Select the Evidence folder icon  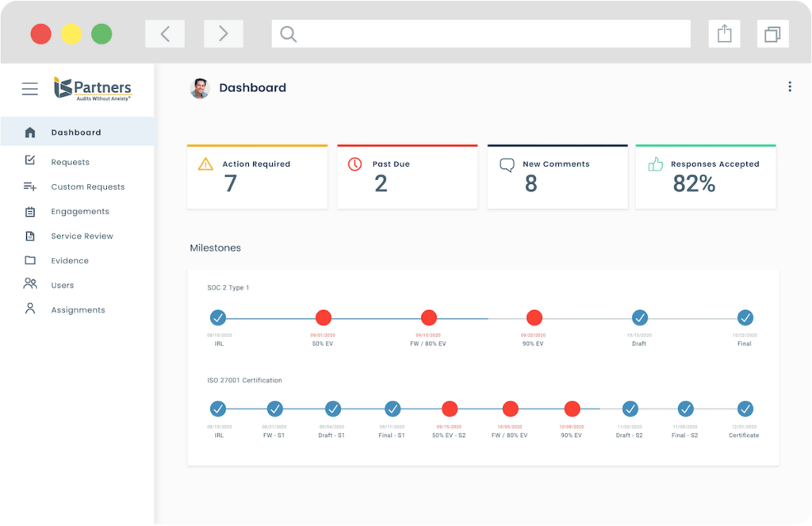click(29, 260)
